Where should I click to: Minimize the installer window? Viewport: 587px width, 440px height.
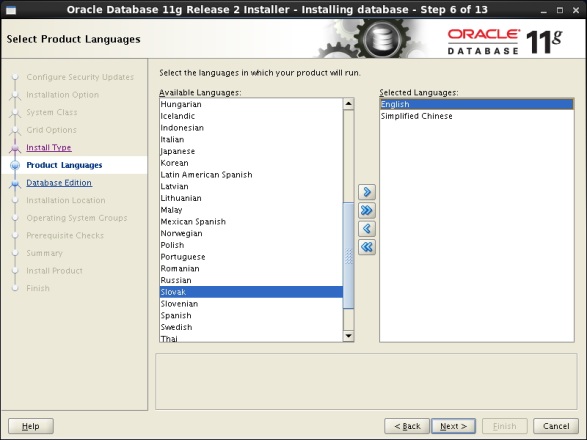click(544, 10)
